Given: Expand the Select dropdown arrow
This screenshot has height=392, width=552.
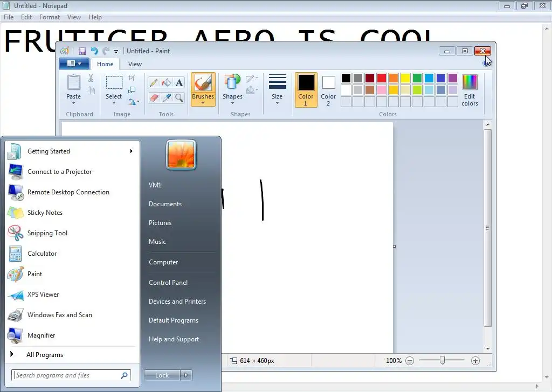Looking at the screenshot, I should click(x=114, y=103).
